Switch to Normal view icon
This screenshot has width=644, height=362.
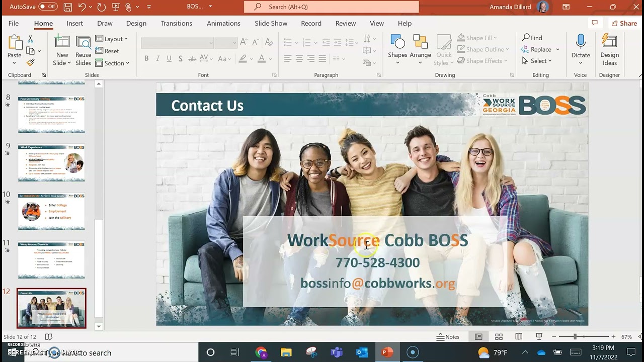(x=478, y=337)
